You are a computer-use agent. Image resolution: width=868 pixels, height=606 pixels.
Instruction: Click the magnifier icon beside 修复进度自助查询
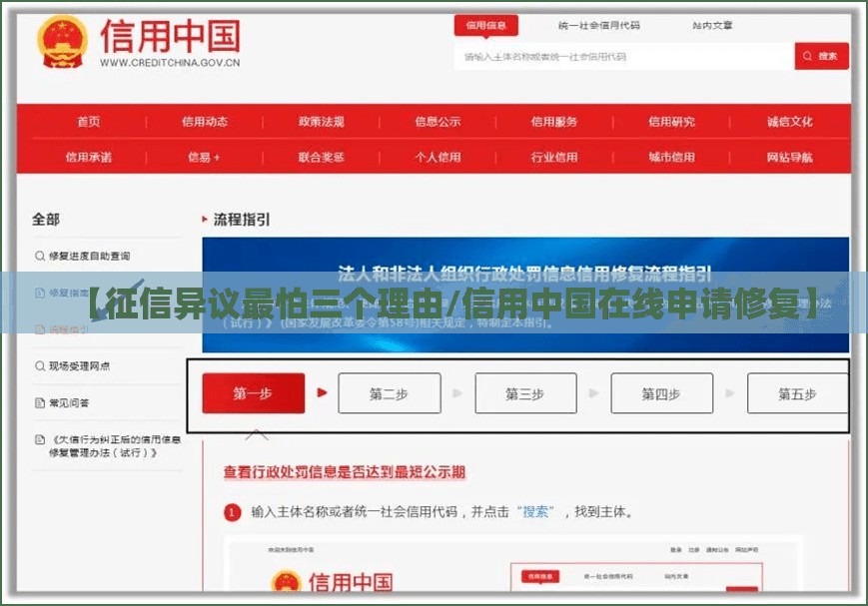(40, 256)
